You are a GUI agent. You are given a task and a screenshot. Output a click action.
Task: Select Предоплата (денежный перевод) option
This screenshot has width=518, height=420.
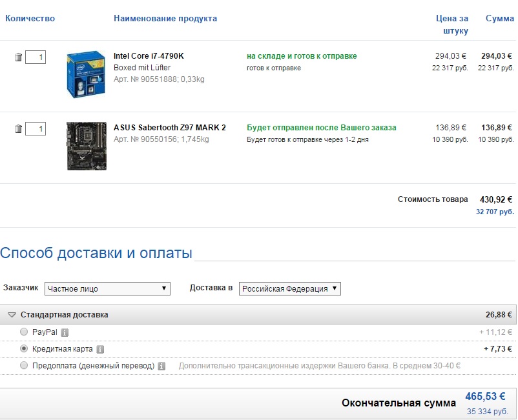(x=24, y=366)
